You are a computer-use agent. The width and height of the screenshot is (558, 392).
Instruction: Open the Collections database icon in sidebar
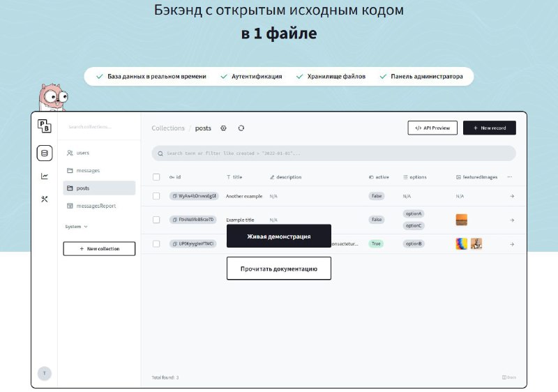(45, 153)
